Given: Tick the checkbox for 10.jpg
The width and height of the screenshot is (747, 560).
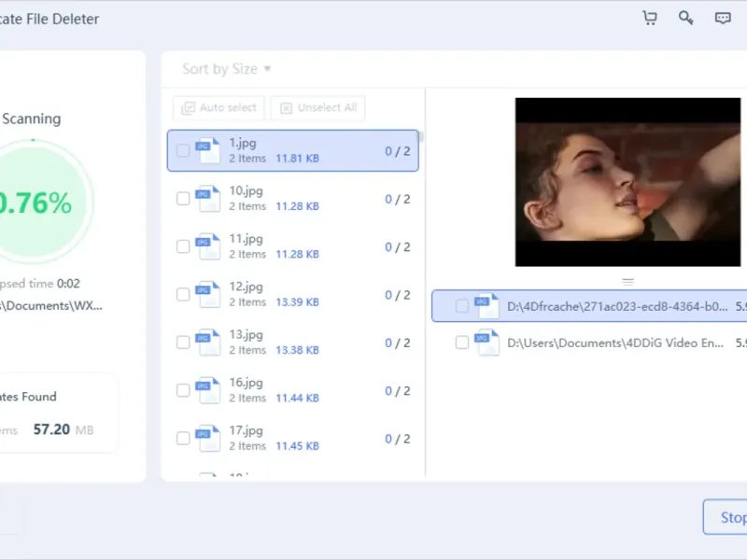Looking at the screenshot, I should [183, 199].
